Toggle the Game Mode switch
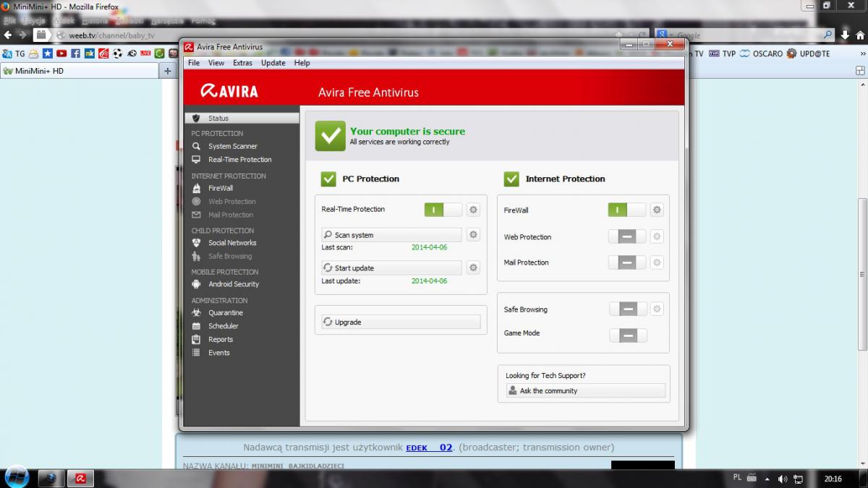The image size is (868, 488). click(x=627, y=335)
